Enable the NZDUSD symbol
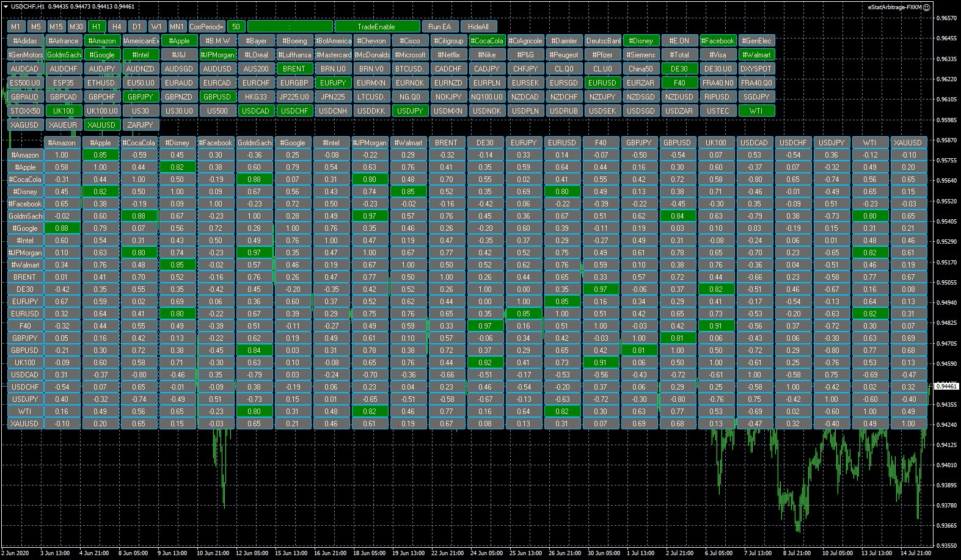The height and width of the screenshot is (560, 961). point(679,97)
